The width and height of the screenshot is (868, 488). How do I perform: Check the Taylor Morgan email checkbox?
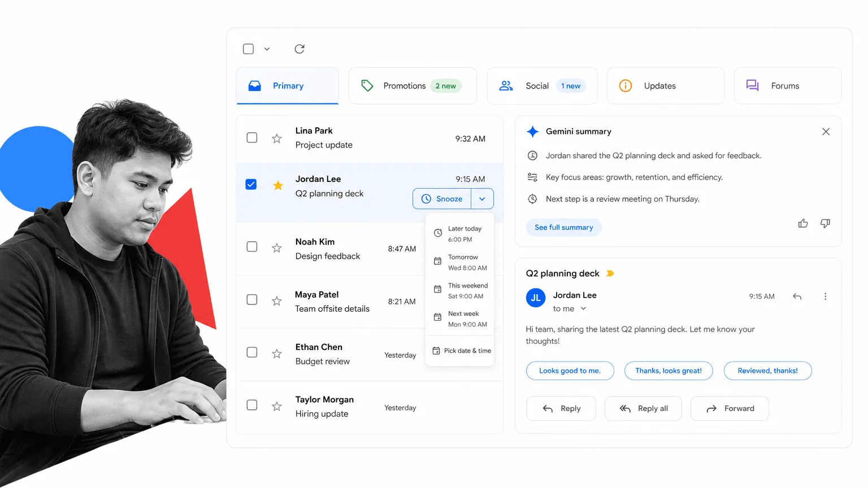[252, 405]
